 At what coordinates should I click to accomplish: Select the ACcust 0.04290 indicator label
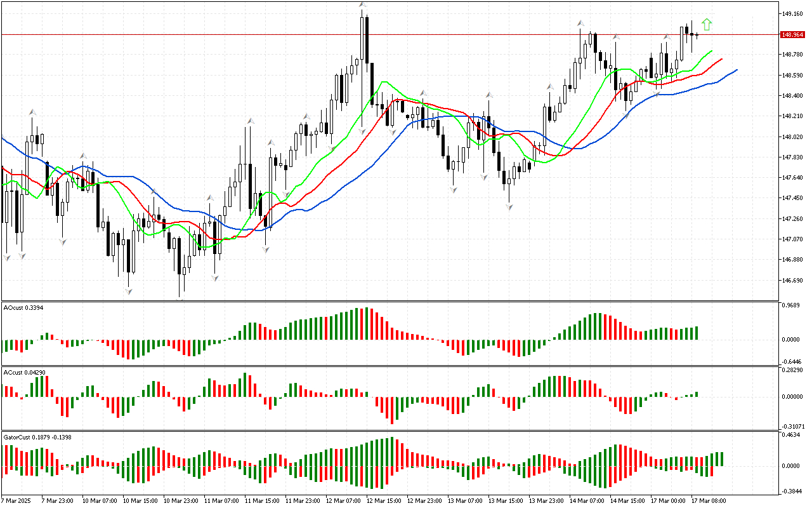[x=25, y=372]
